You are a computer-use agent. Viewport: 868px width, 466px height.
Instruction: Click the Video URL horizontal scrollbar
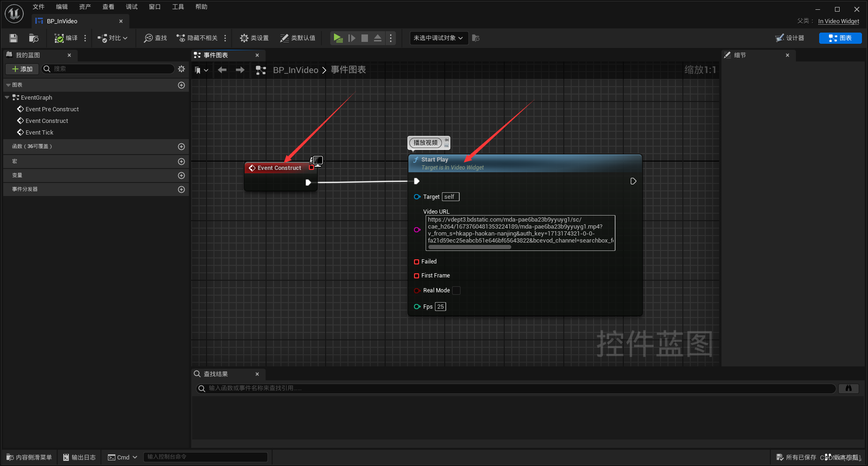coord(469,247)
